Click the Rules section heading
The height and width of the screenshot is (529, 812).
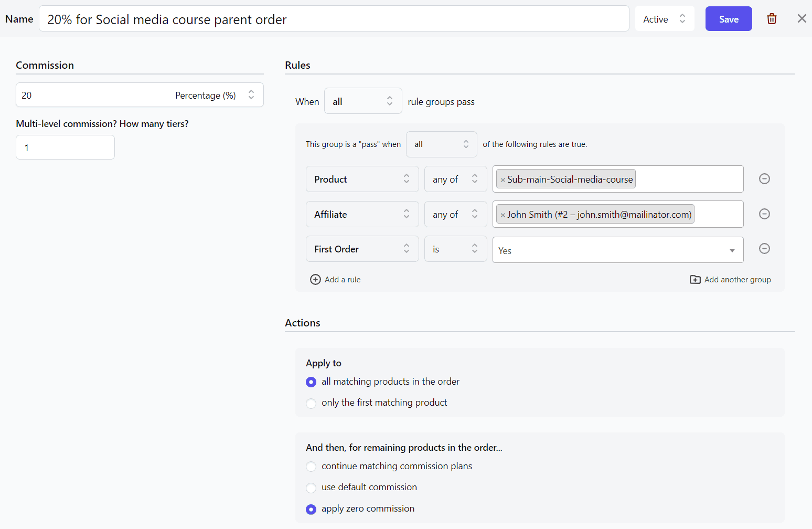[297, 65]
